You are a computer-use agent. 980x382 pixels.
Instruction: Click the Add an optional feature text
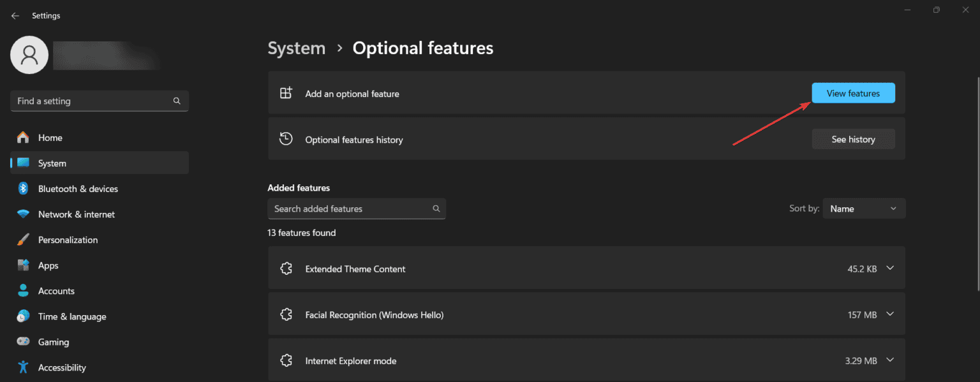352,94
